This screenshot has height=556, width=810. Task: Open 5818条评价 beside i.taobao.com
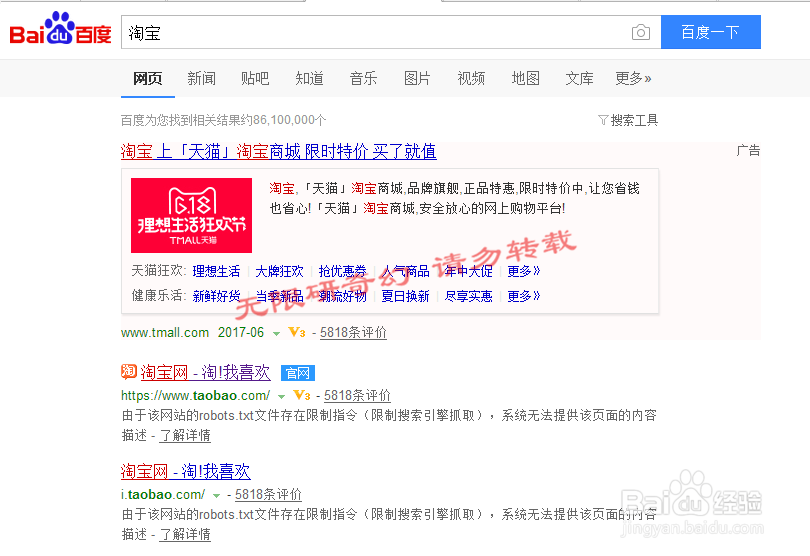click(x=269, y=495)
